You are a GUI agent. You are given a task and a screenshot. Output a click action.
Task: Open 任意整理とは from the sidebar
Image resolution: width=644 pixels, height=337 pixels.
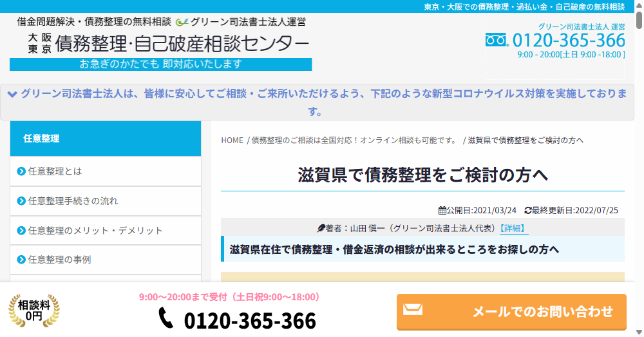(55, 171)
